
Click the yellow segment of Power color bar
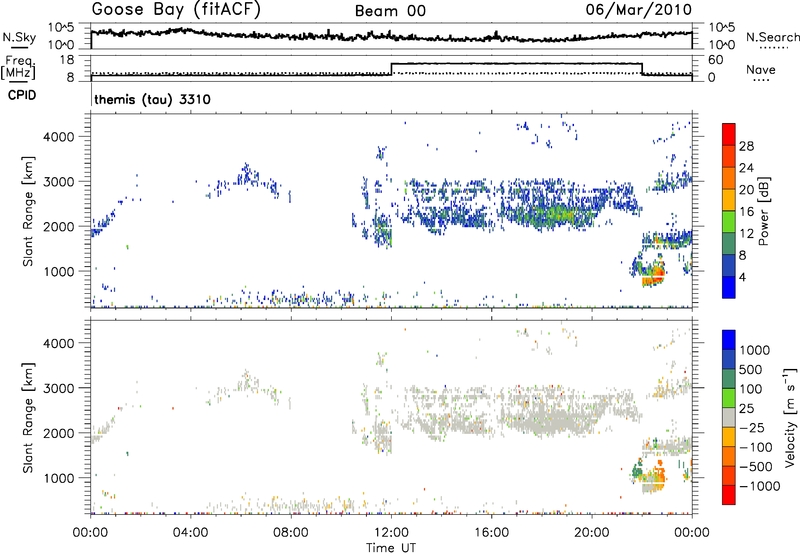click(x=729, y=199)
